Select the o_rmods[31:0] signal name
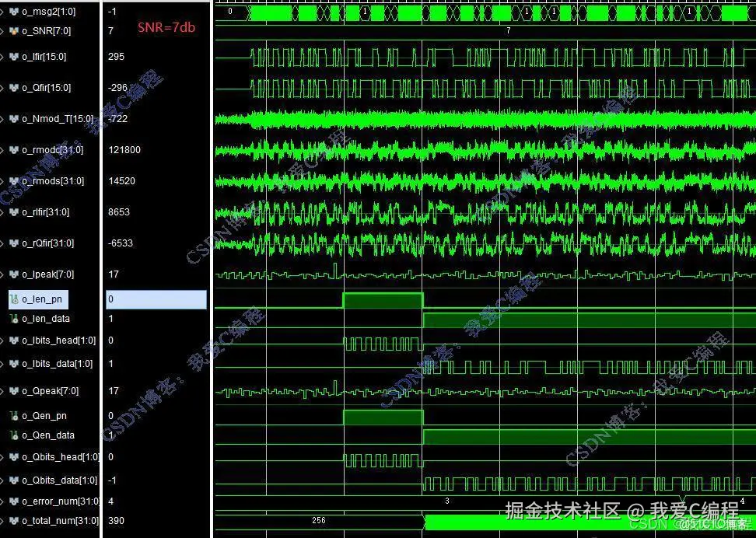 tap(53, 181)
